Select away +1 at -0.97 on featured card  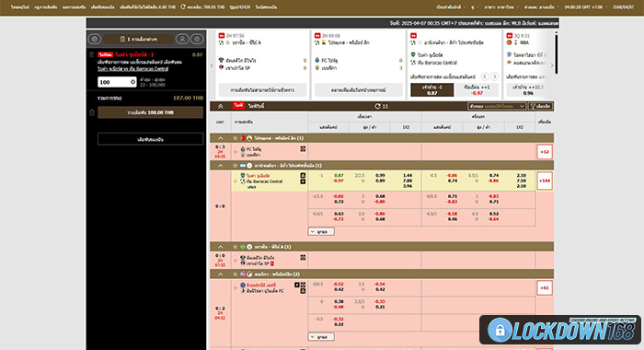tap(477, 89)
